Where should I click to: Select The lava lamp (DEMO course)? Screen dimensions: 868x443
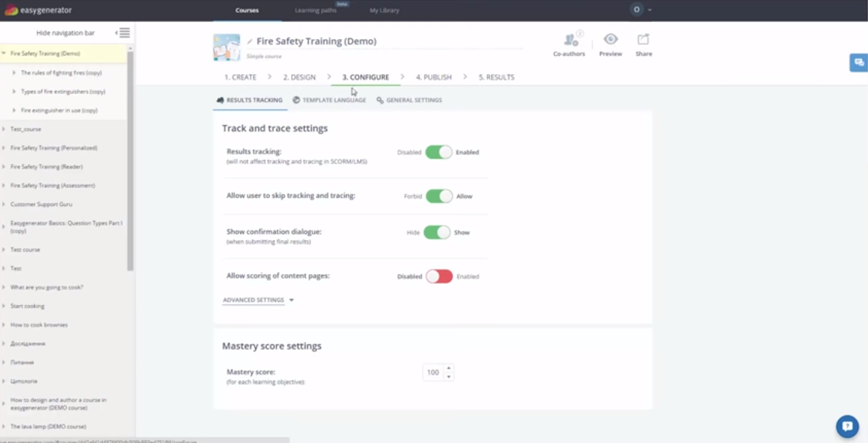[48, 426]
